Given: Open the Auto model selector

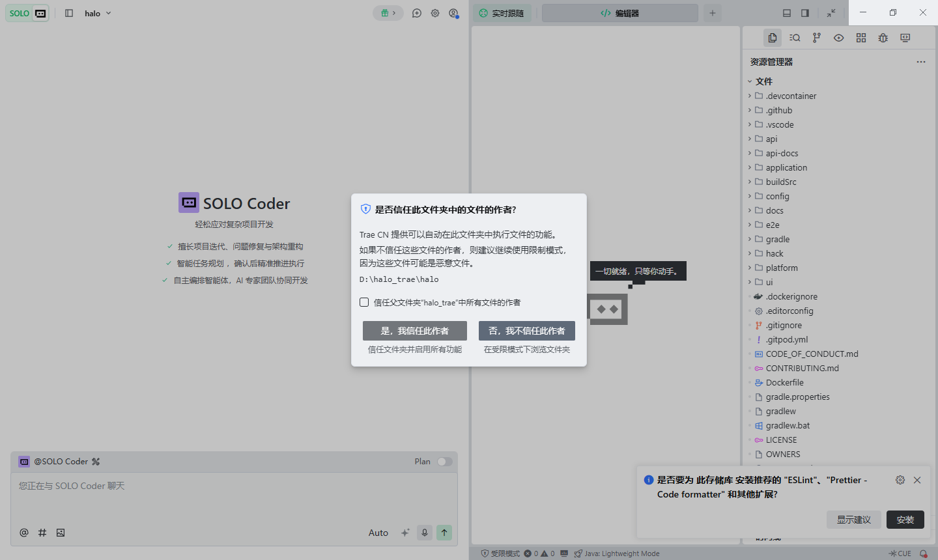Looking at the screenshot, I should pos(378,533).
